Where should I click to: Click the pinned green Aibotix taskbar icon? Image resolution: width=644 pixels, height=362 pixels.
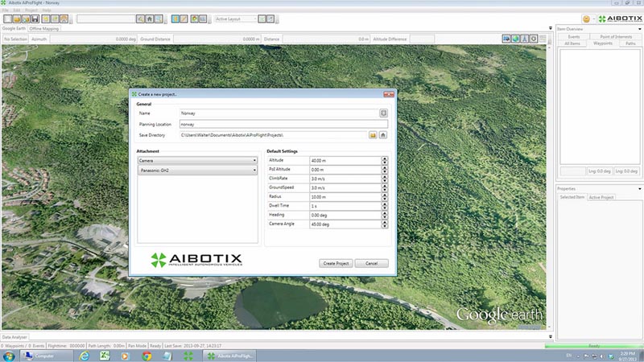(188, 356)
